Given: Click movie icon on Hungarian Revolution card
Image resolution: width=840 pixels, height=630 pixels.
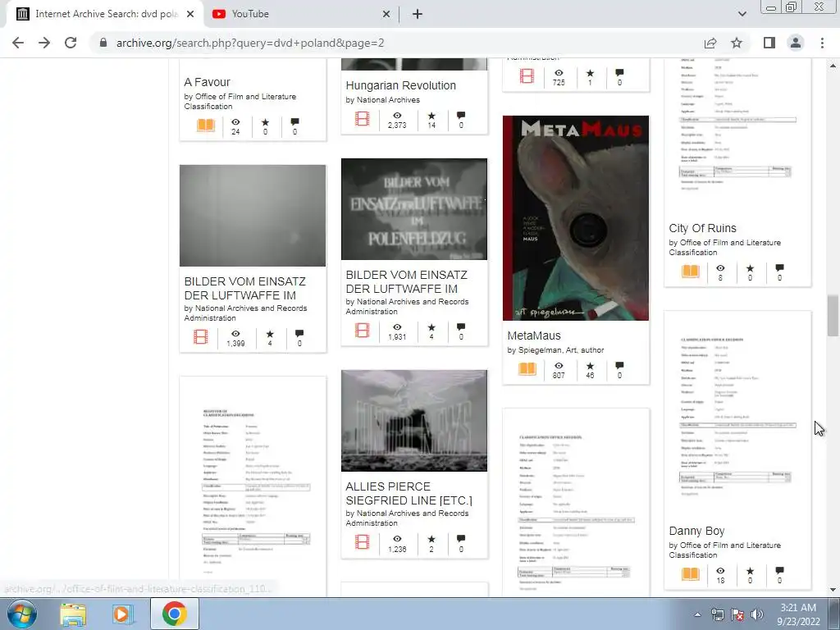Looking at the screenshot, I should [362, 118].
